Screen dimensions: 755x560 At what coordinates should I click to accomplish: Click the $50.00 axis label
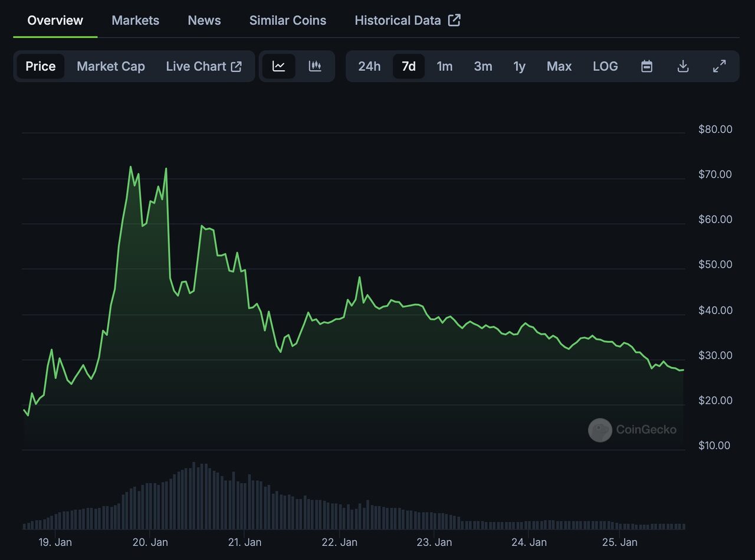coord(715,264)
